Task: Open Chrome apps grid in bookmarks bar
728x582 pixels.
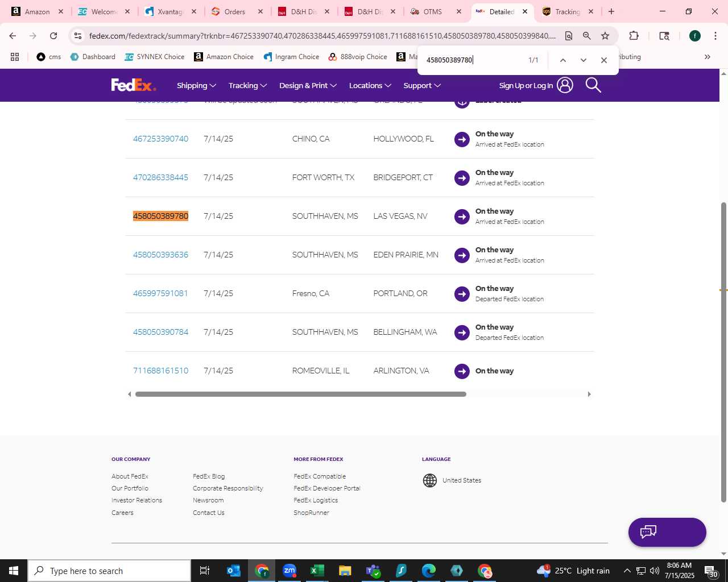Action: pyautogui.click(x=15, y=57)
